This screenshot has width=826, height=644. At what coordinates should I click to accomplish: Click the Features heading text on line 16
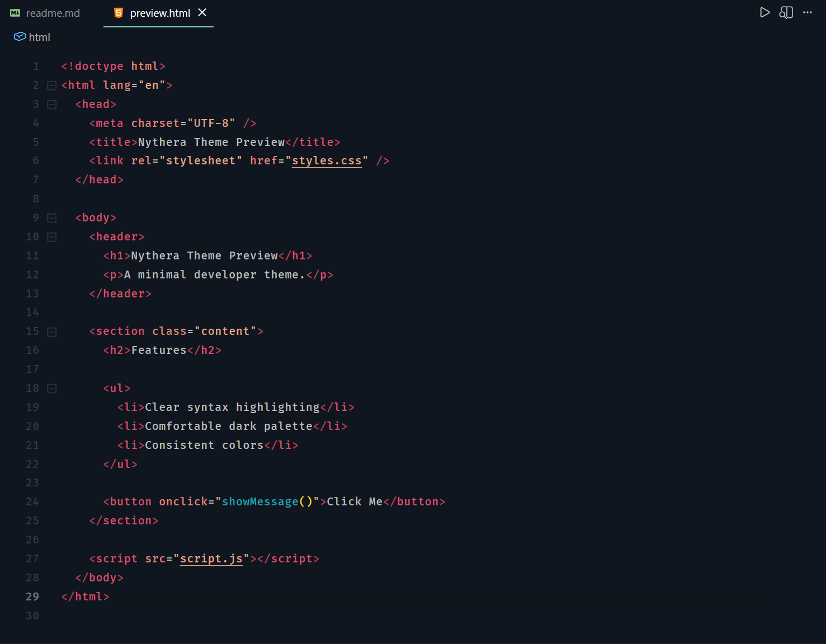[x=158, y=350]
